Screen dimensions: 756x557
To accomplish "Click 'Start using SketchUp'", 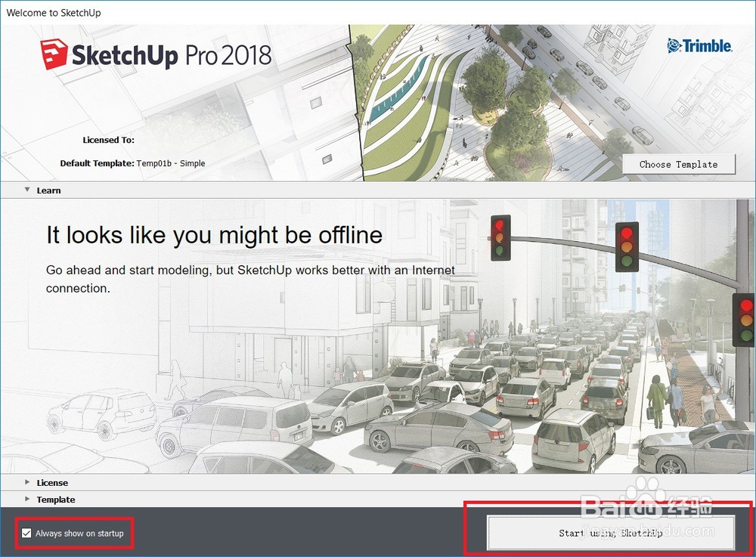I will (610, 531).
